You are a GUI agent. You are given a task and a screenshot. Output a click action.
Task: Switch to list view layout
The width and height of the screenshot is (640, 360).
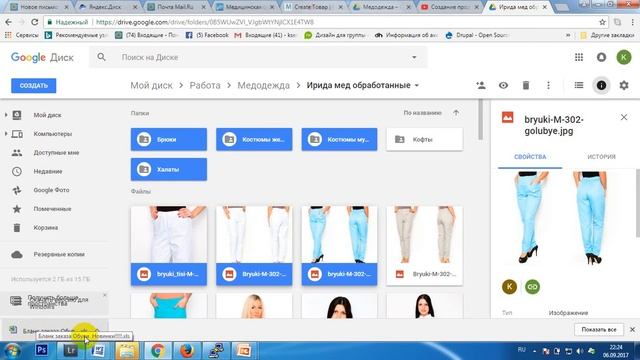tap(579, 85)
